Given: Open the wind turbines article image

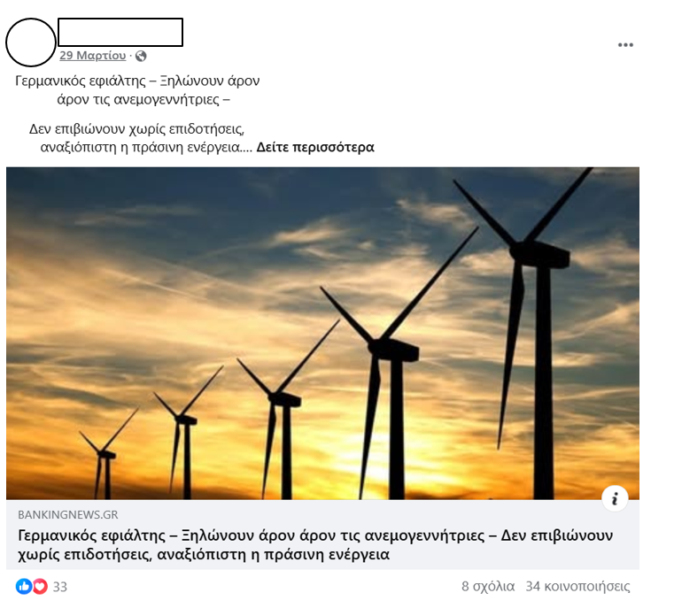Looking at the screenshot, I should pos(322,334).
